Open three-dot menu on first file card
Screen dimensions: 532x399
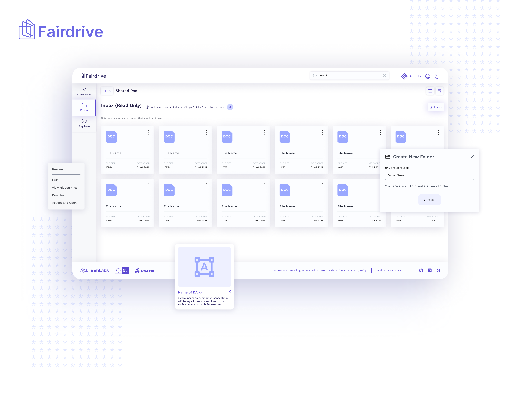tap(149, 133)
